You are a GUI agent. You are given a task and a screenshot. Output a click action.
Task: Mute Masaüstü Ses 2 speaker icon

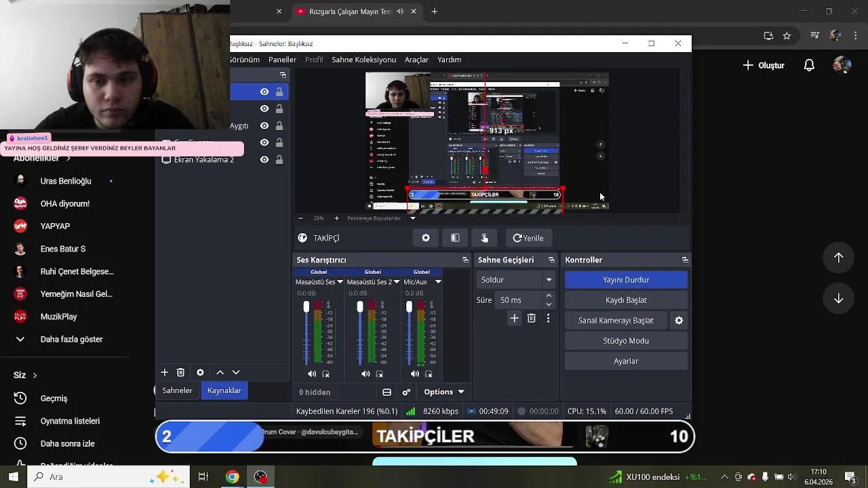(x=366, y=374)
